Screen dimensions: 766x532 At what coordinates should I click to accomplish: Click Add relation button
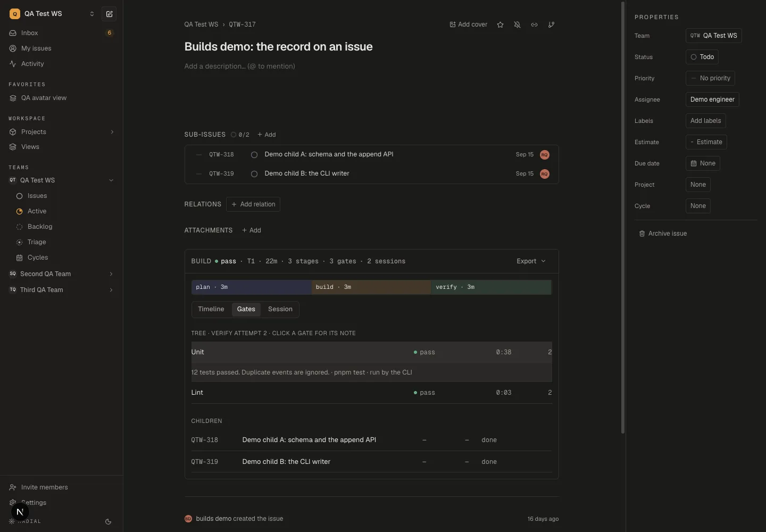pos(253,204)
